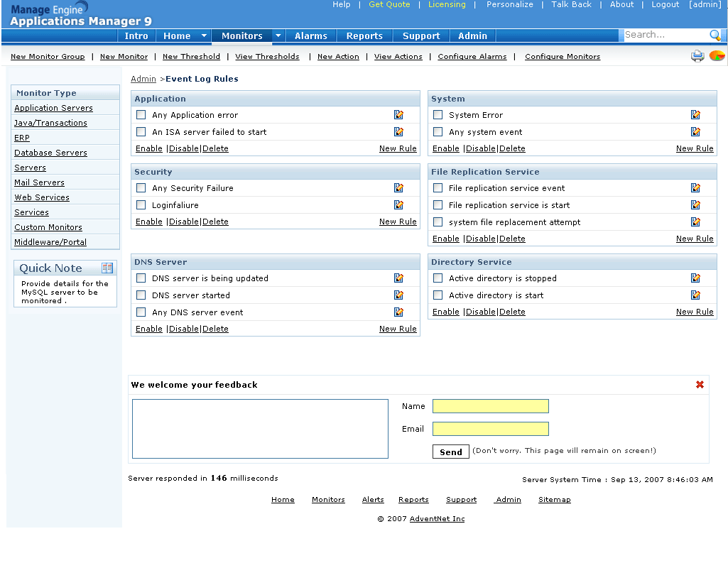728x568 pixels.
Task: Open the Monitors tab dropdown arrow
Action: 278,36
